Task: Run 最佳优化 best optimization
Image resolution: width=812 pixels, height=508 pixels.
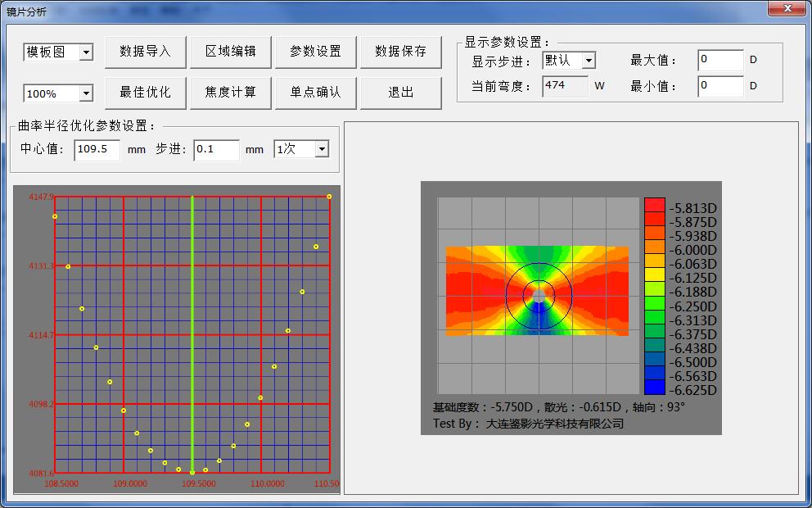Action: pos(146,93)
